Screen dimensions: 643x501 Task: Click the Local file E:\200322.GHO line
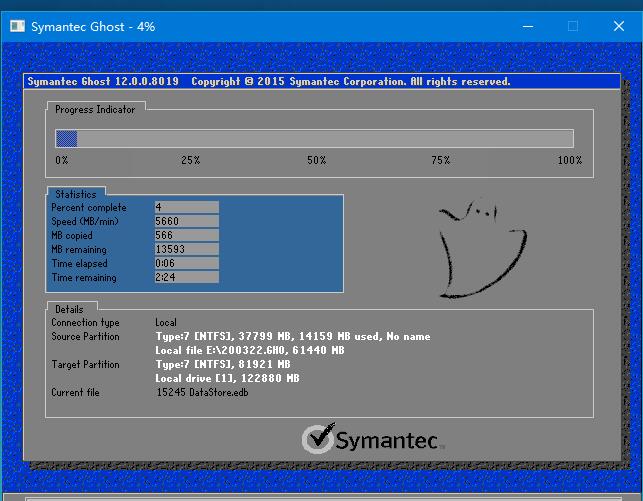pyautogui.click(x=250, y=350)
